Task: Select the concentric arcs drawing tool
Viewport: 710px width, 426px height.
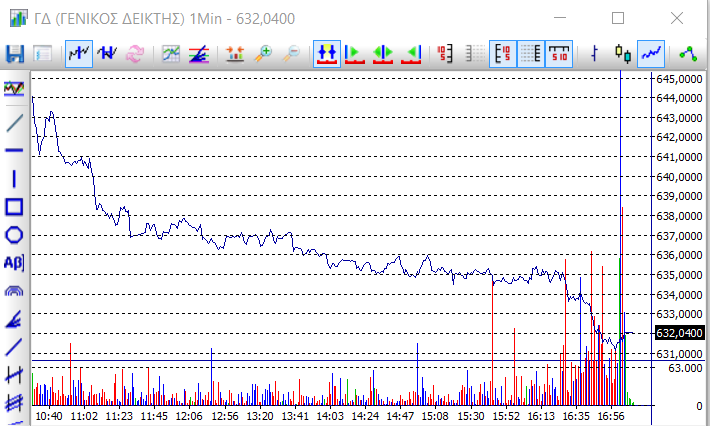Action: (x=14, y=291)
